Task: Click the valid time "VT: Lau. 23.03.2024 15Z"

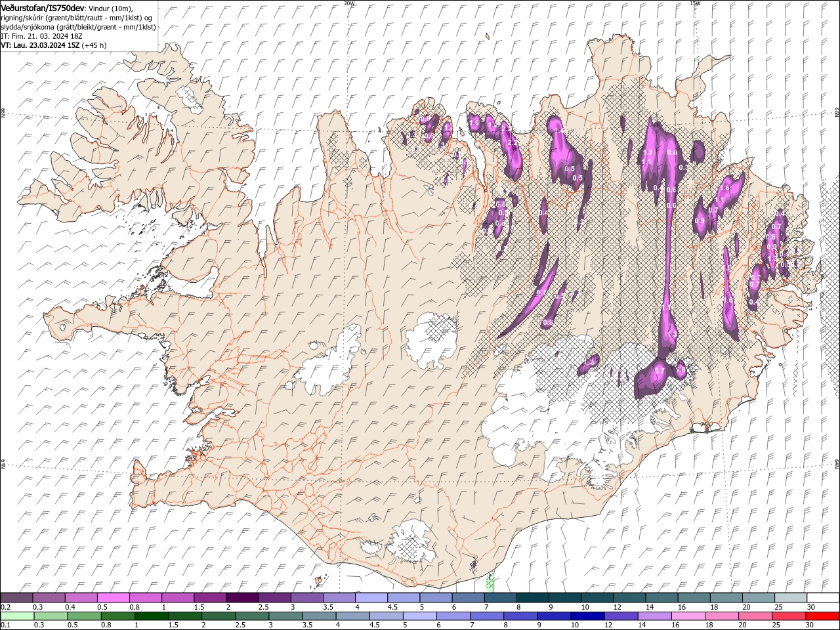Action: (40, 45)
